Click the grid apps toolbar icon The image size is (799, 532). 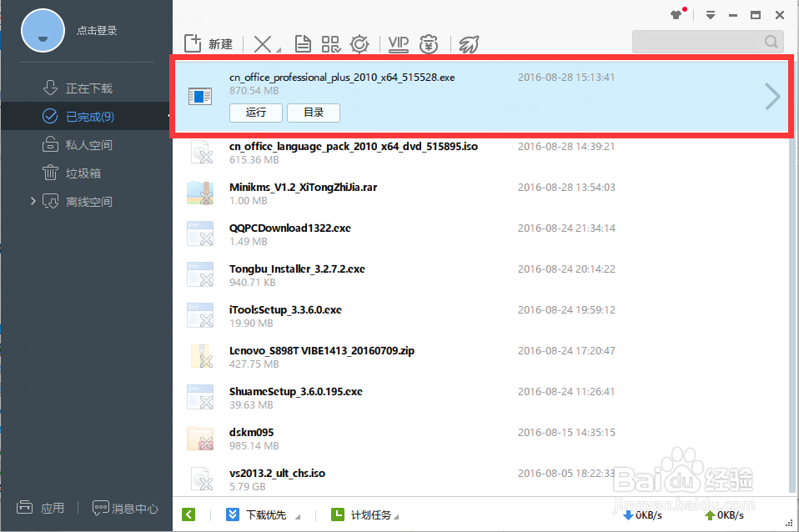click(331, 44)
